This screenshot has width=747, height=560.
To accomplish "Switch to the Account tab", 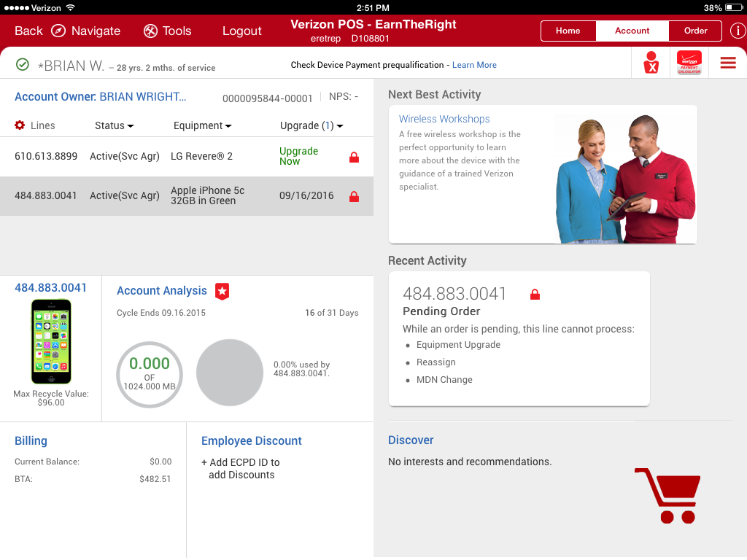I will 632,31.
